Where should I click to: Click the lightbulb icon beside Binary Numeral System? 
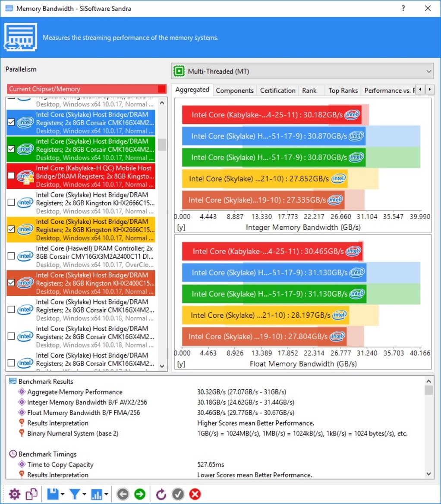22,433
